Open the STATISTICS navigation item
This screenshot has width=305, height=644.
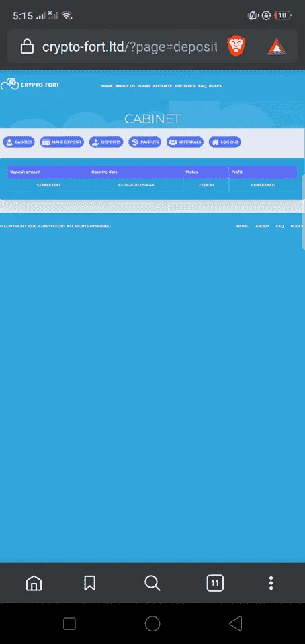tap(185, 86)
